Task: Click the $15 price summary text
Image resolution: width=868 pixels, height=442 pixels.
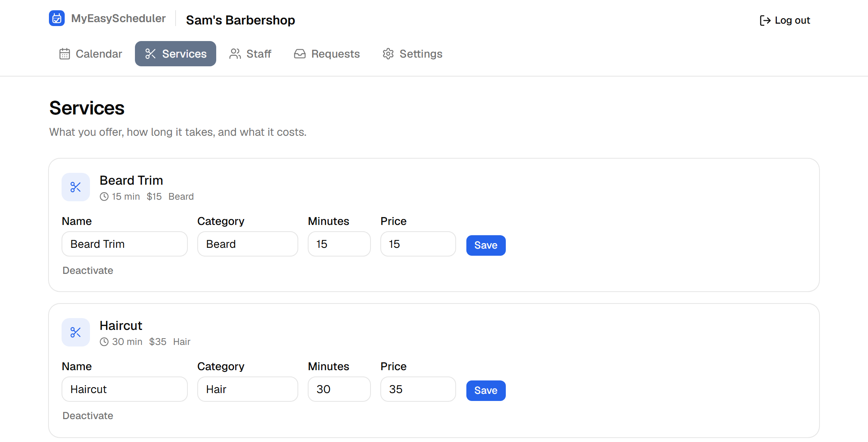Action: [154, 197]
